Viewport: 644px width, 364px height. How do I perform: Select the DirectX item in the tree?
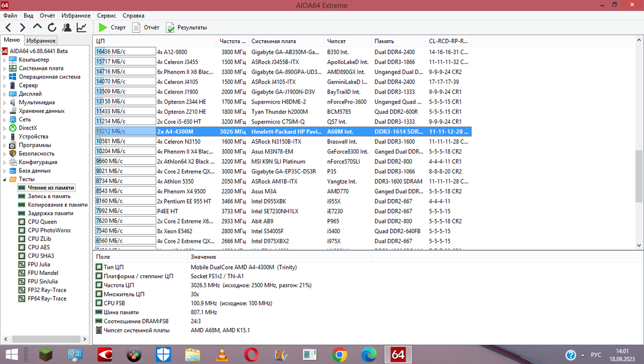[x=28, y=128]
